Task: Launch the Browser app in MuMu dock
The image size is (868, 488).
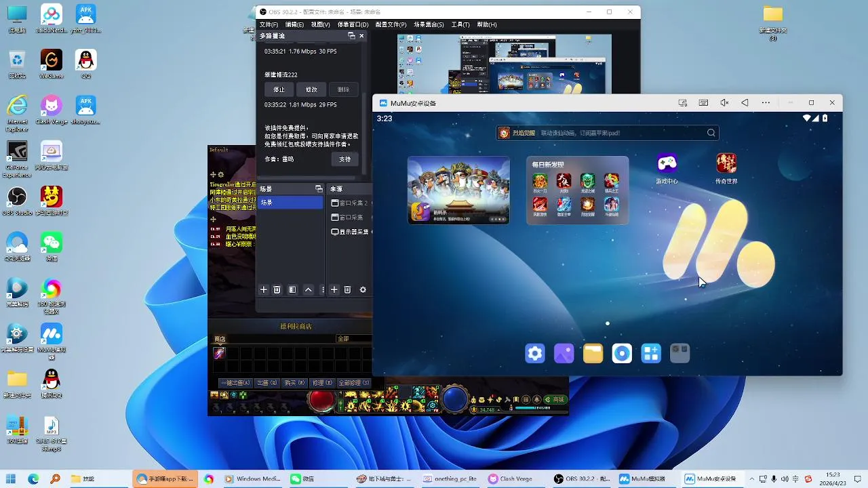Action: point(622,353)
